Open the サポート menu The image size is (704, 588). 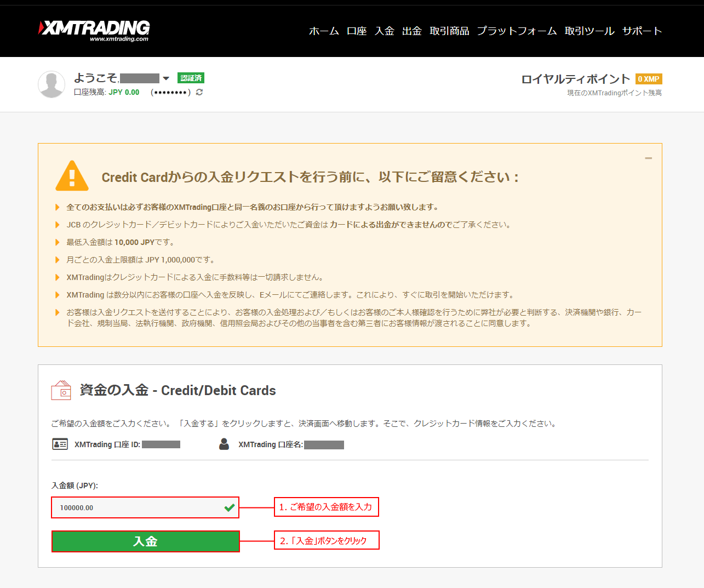(642, 31)
